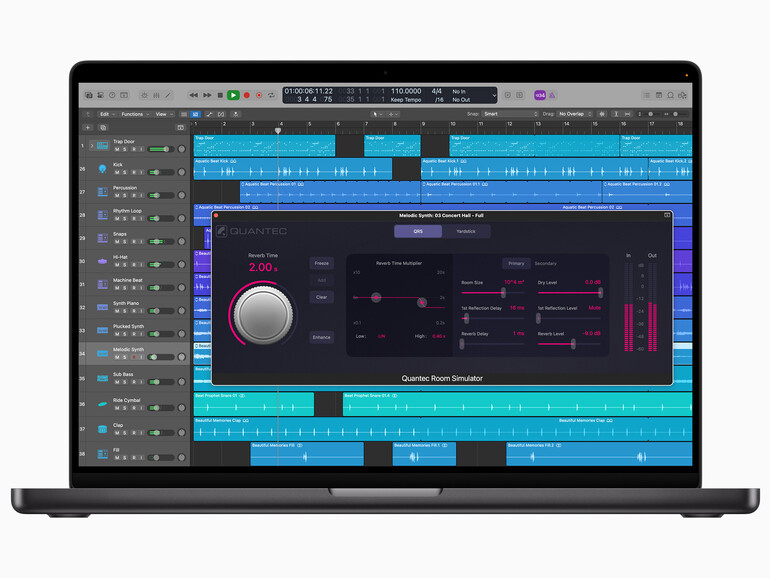Click the green Play button
Viewport: 770px width, 578px height.
pyautogui.click(x=233, y=95)
